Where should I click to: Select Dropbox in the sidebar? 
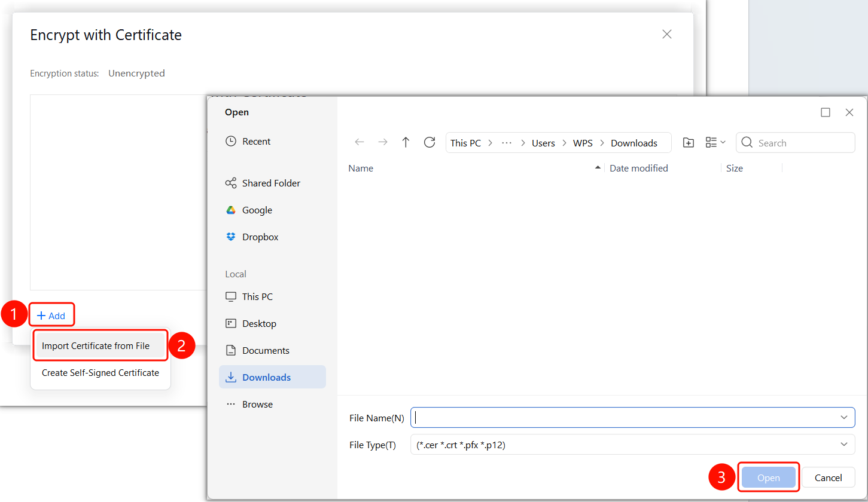pyautogui.click(x=272, y=237)
